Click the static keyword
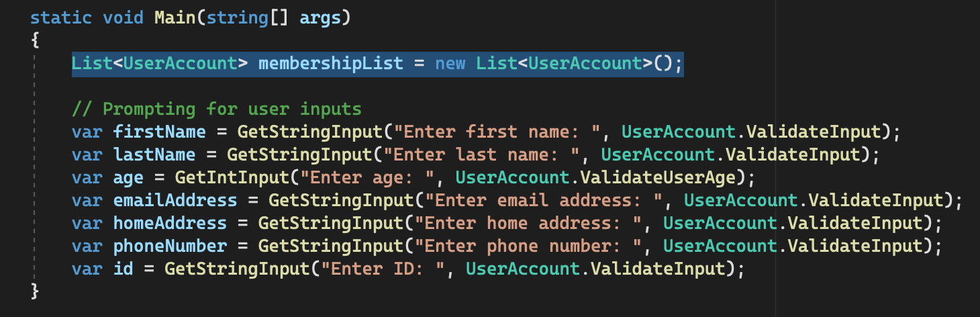Screen dimensions: 980x317 click(x=61, y=17)
